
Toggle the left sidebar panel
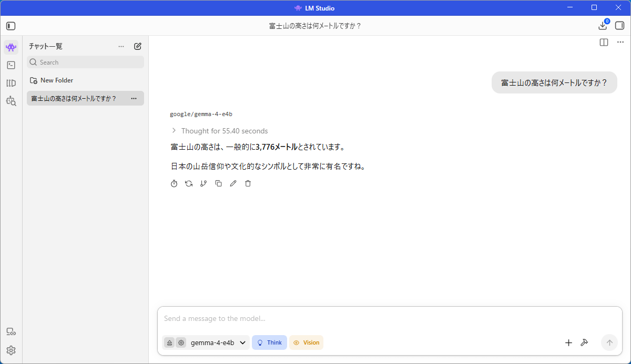[x=11, y=26]
